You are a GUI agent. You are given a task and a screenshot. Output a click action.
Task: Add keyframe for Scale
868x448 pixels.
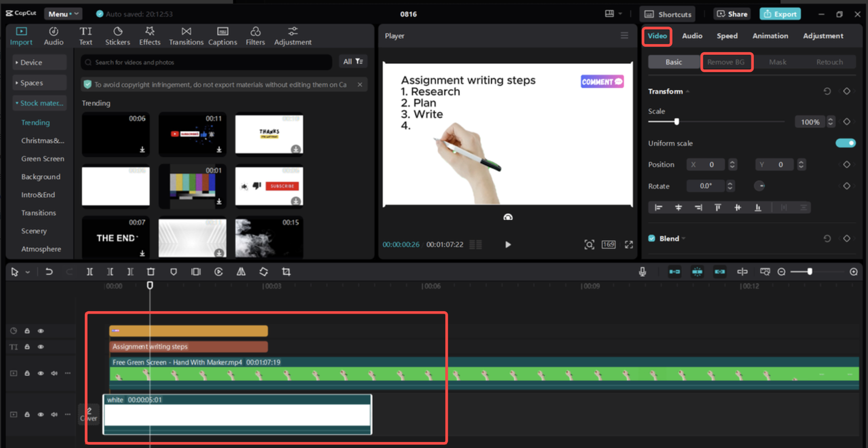point(847,122)
